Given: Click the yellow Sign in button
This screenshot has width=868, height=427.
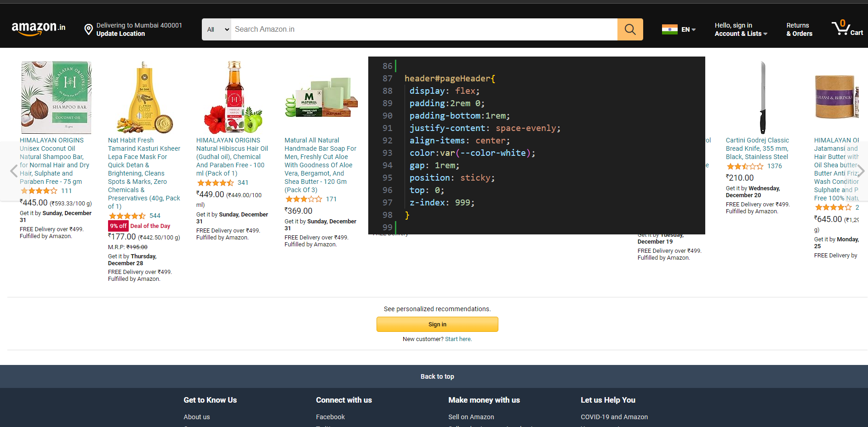Looking at the screenshot, I should (437, 324).
